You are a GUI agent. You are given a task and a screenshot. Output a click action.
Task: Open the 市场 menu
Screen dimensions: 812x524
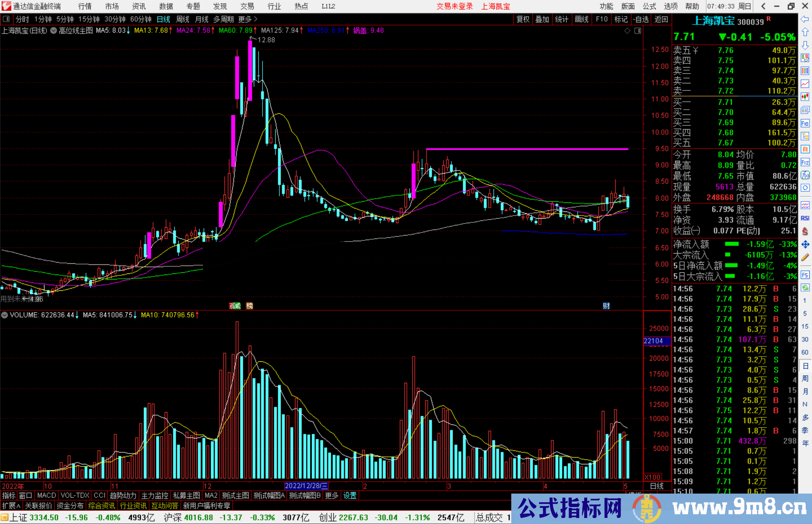pyautogui.click(x=112, y=6)
